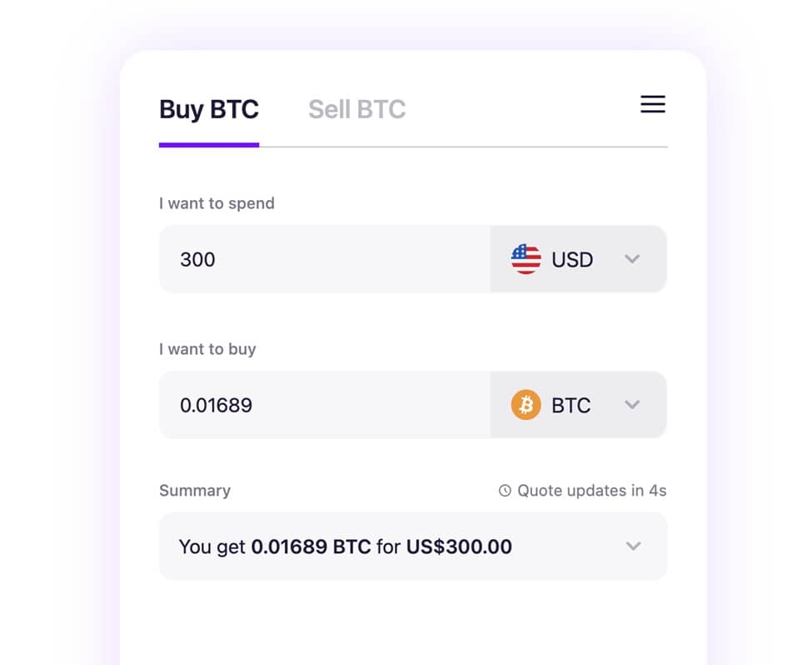The image size is (812, 665).
Task: Click the US flag currency icon
Action: tap(526, 259)
